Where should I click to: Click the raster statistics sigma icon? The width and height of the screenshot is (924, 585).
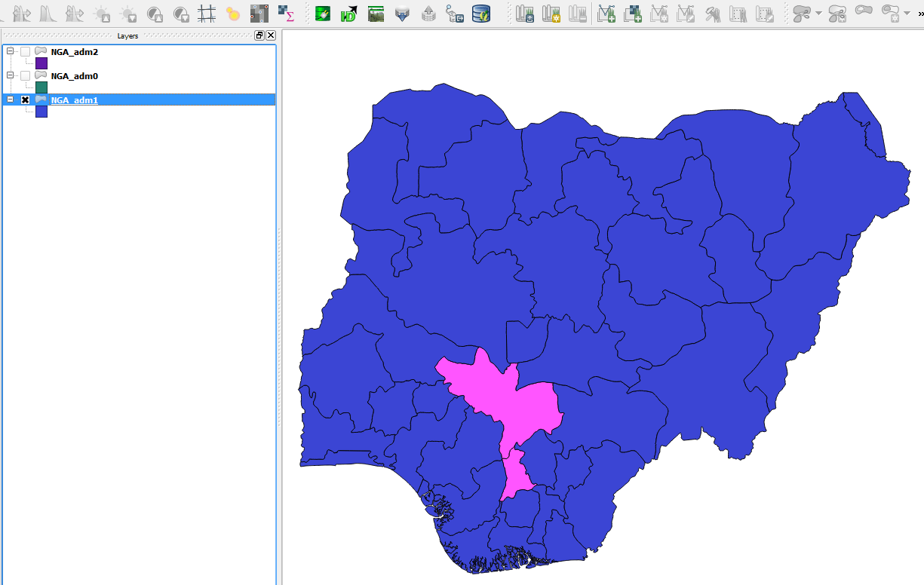click(x=287, y=14)
